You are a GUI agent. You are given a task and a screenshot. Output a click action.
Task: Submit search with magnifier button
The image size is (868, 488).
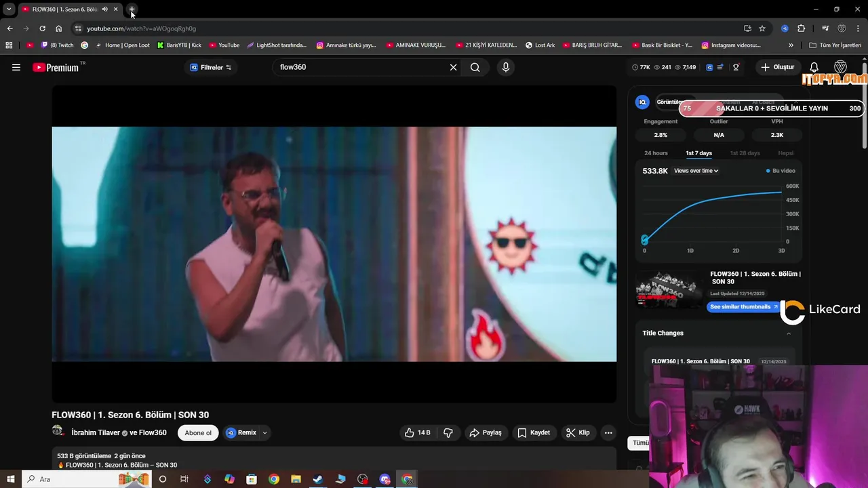coord(475,67)
